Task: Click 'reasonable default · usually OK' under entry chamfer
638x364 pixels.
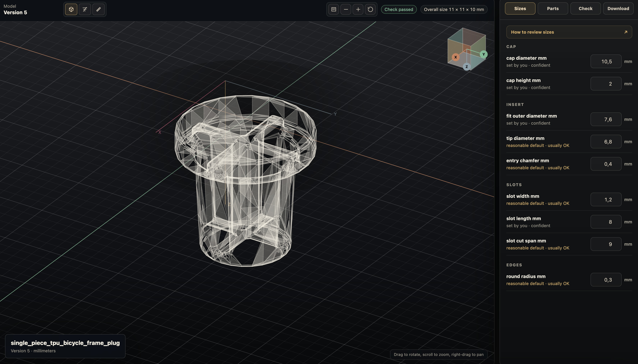Action: point(538,168)
